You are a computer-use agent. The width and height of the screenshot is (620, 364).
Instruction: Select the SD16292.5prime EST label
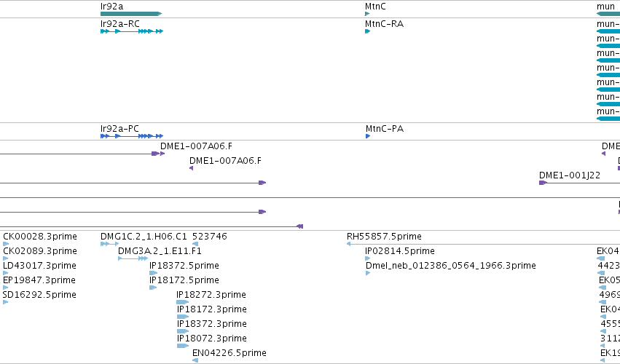tap(39, 295)
